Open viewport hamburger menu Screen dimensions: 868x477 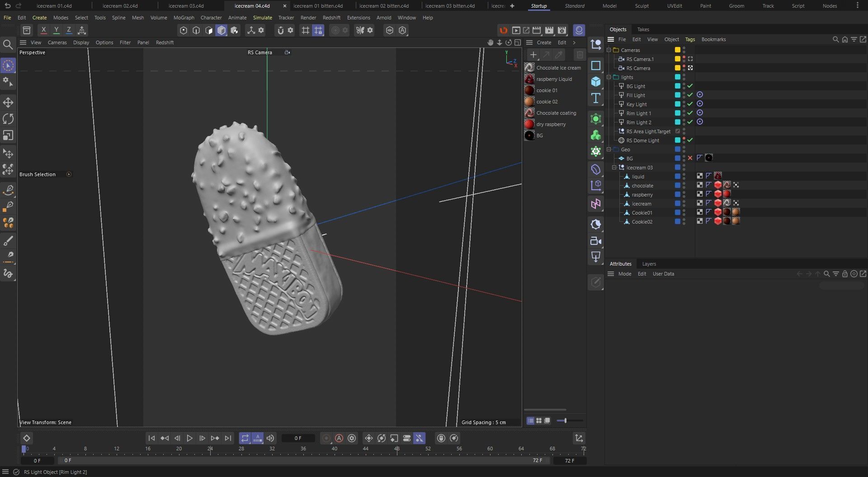click(23, 42)
